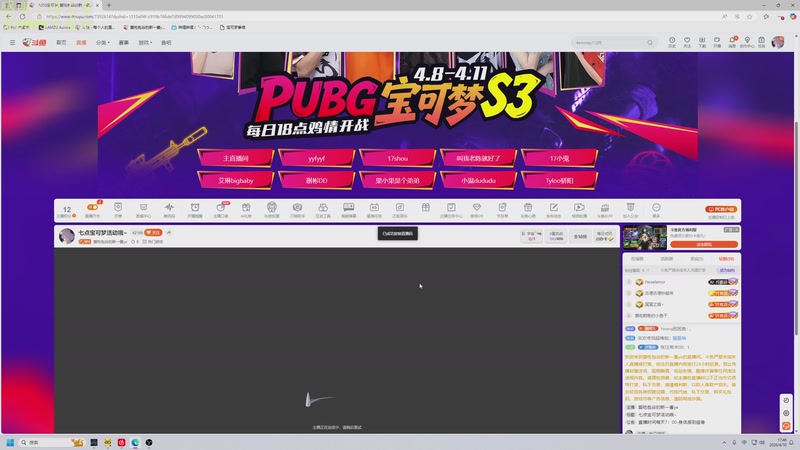This screenshot has height=450, width=800.
Task: Open the robot-face gift settings icon
Action: click(x=271, y=209)
